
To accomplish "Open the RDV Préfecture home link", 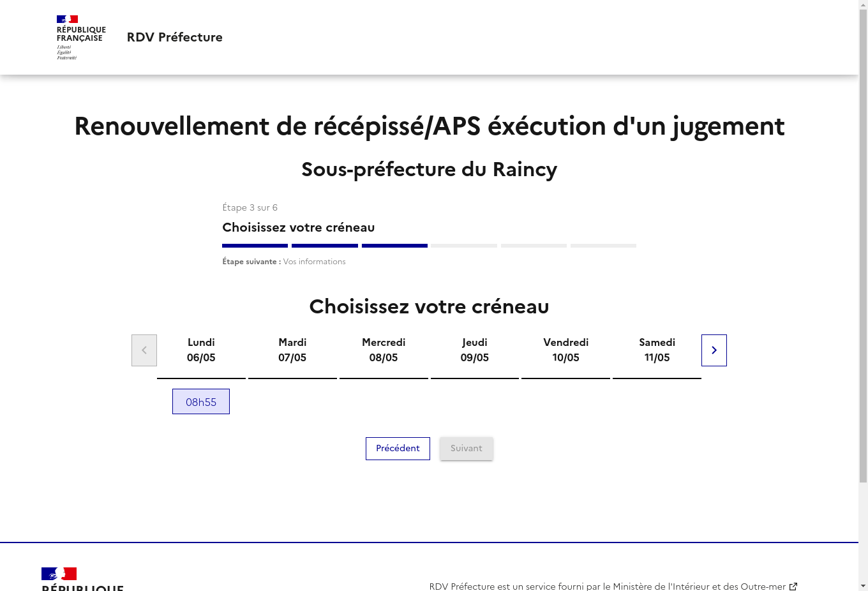I will pos(174,37).
